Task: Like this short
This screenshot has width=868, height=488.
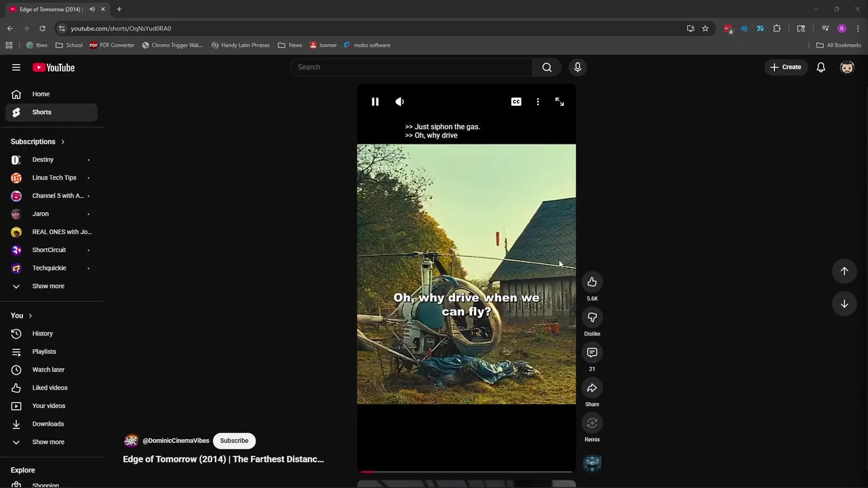Action: [x=592, y=282]
